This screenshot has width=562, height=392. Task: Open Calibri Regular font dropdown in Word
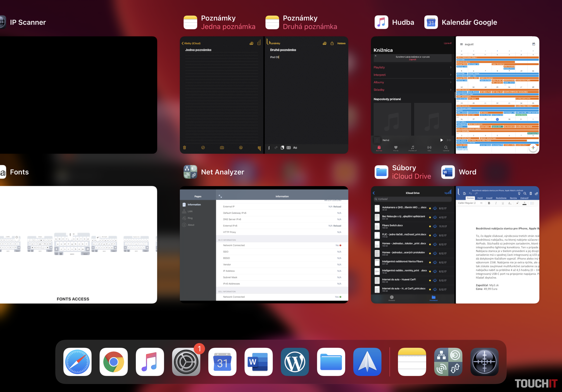click(x=467, y=203)
